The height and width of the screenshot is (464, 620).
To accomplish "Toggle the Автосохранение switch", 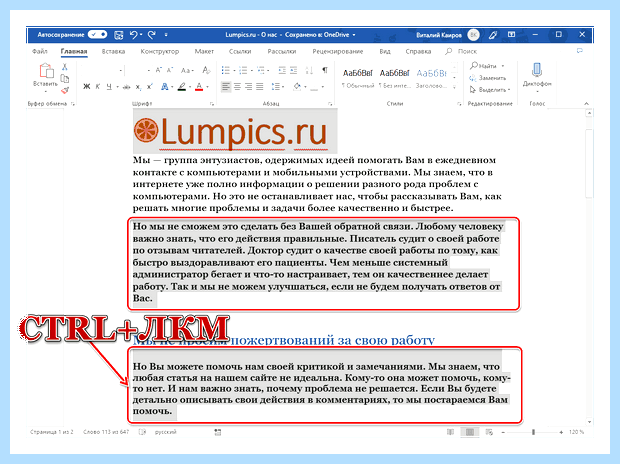I will 97,34.
